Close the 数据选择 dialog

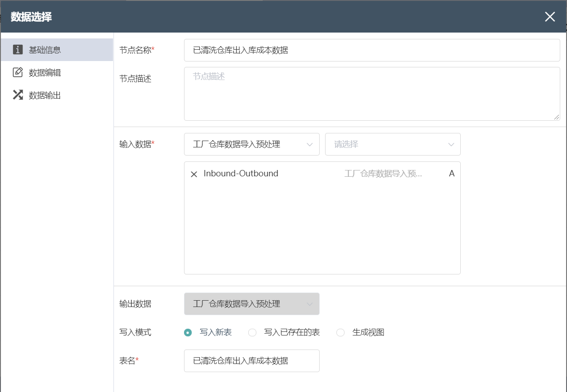pyautogui.click(x=549, y=17)
